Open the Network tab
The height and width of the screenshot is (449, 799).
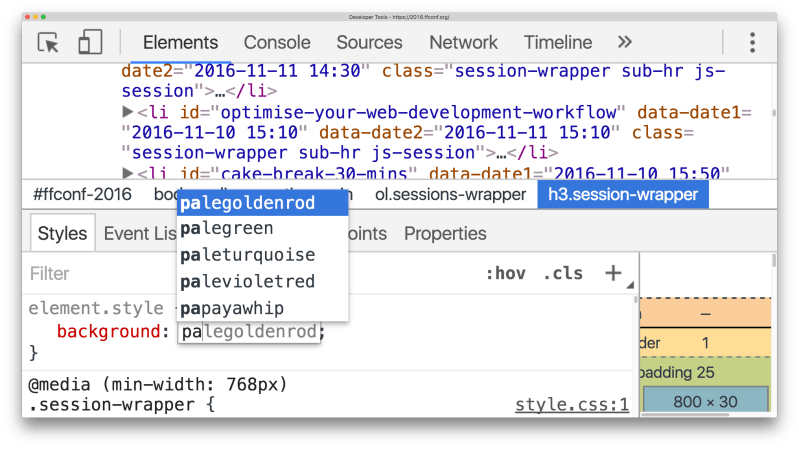[463, 42]
